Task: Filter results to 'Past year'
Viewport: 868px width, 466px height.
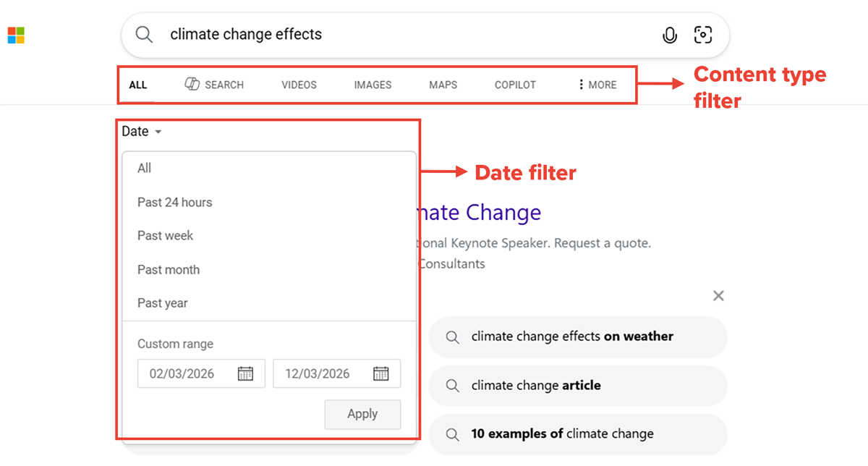Action: click(269, 302)
